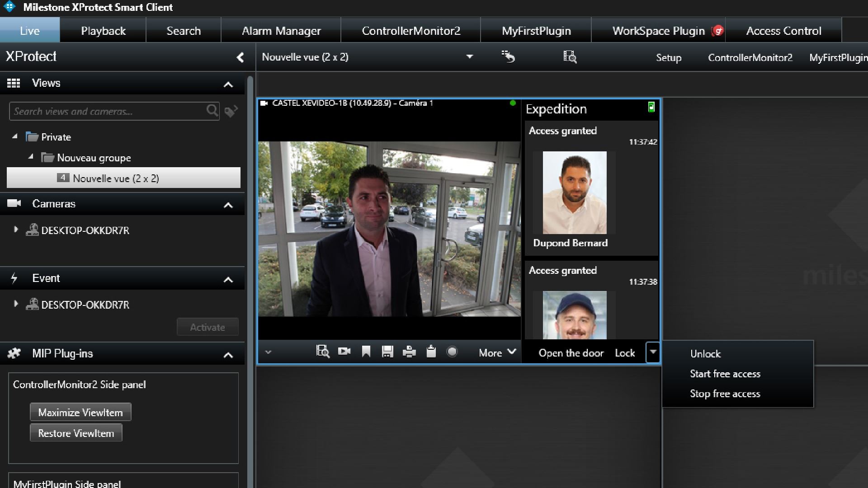Open the Nouvelle vue (2 x 2) view dropdown

tap(469, 57)
